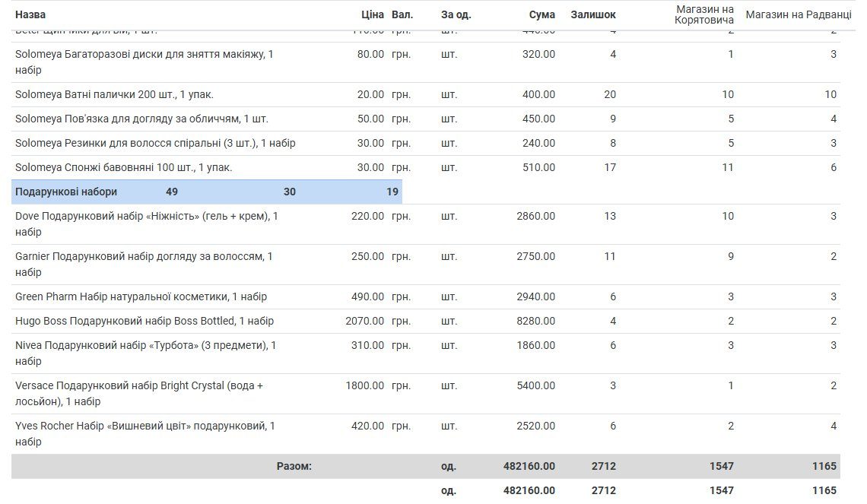Select Solomeya Резинки для волосся спіральні
The width and height of the screenshot is (867, 504).
426,143
